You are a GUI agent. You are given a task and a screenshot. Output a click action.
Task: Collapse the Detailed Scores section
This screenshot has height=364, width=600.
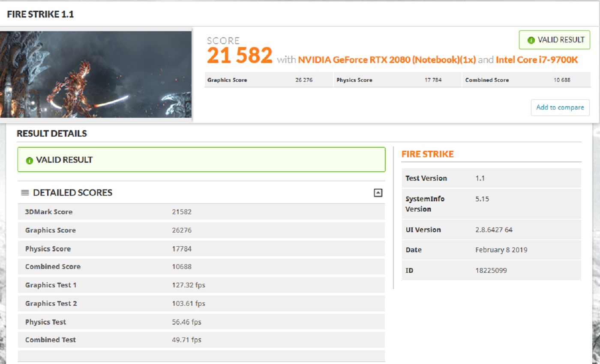(x=378, y=193)
